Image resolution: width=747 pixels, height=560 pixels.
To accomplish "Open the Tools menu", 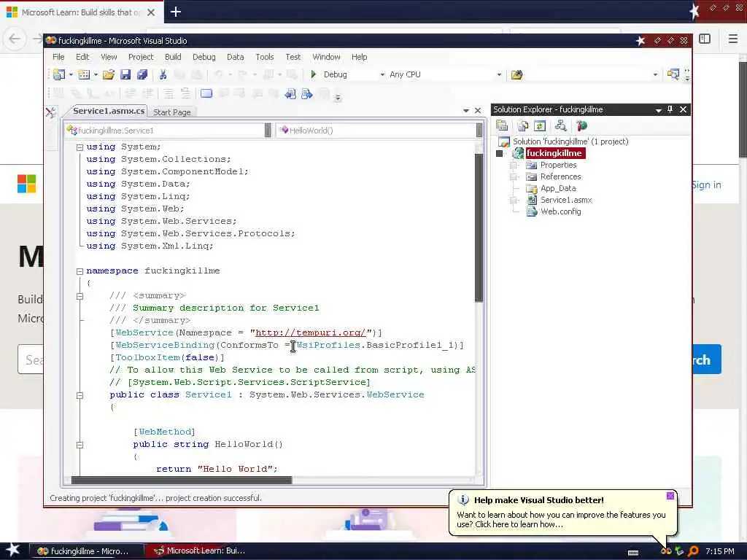I will point(264,57).
